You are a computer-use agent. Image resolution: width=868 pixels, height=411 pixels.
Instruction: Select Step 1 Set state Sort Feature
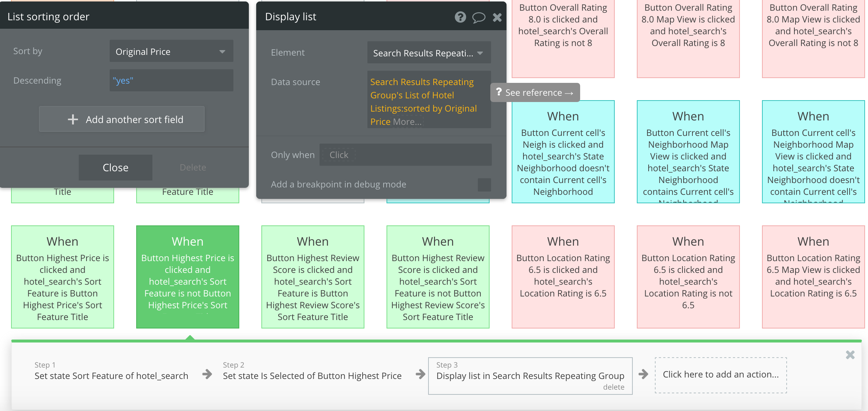[x=111, y=375]
